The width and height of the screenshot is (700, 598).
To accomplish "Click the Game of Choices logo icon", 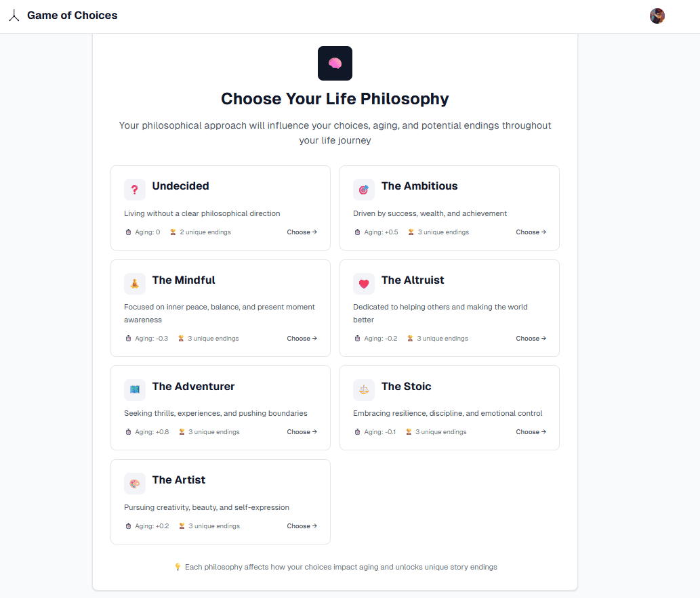I will [x=14, y=16].
